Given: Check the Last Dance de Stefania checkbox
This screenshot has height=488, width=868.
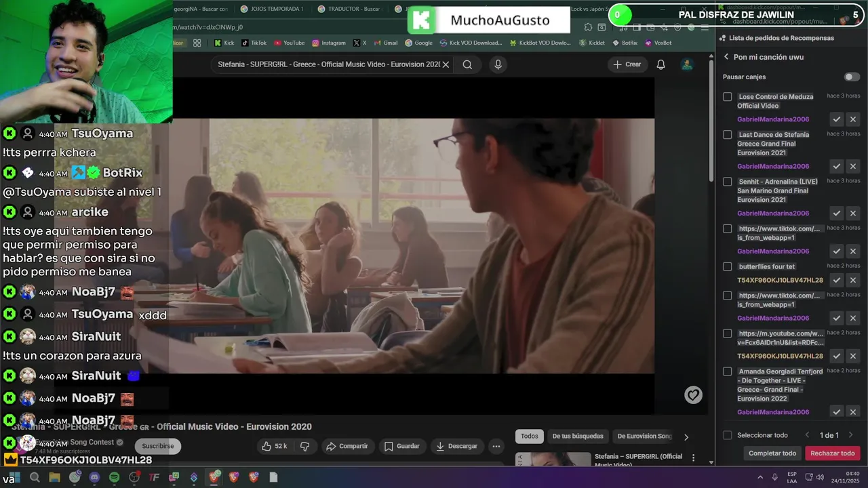Looking at the screenshot, I should coord(728,135).
